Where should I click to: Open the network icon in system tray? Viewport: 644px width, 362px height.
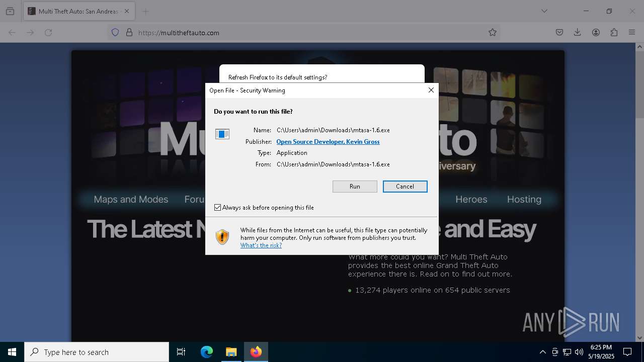tap(567, 352)
